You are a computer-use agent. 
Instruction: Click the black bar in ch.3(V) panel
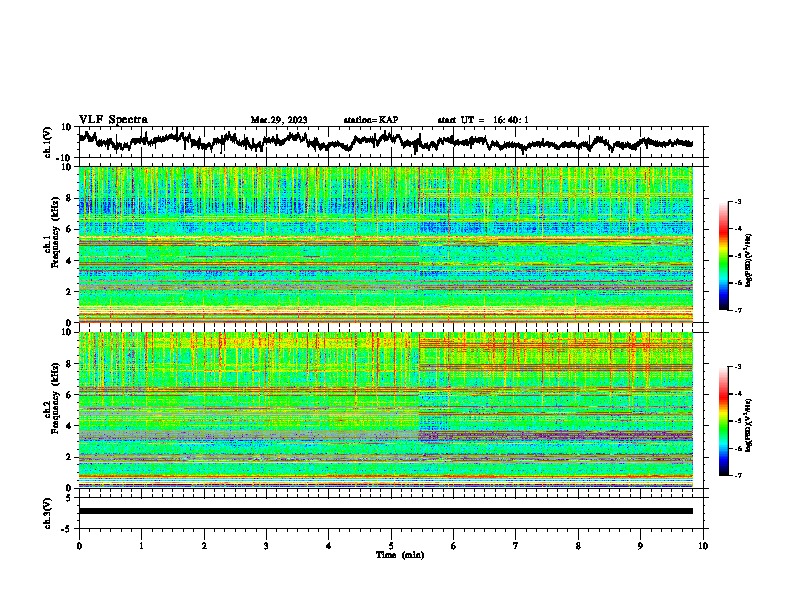click(x=386, y=511)
